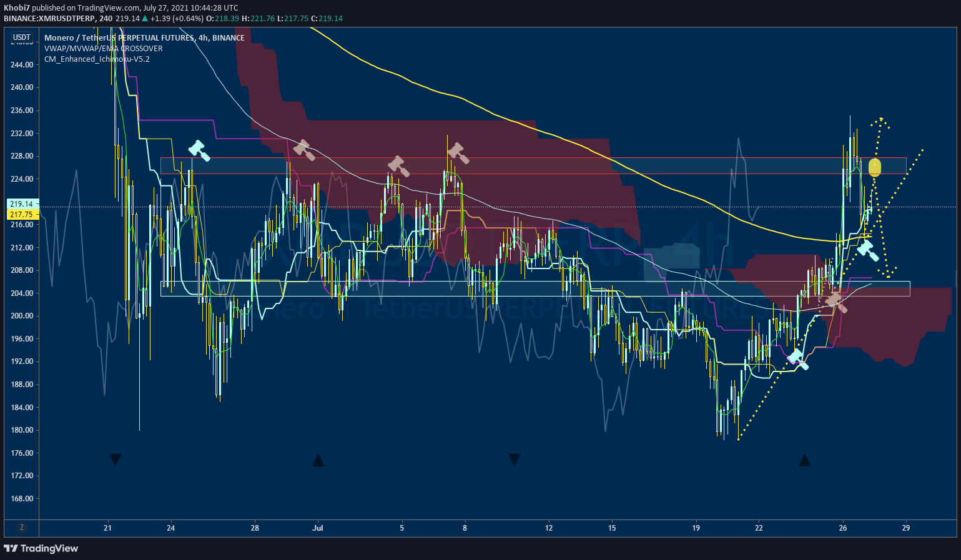Click the yellow ellipse marker in the red zone
The height and width of the screenshot is (560, 961).
click(x=875, y=167)
